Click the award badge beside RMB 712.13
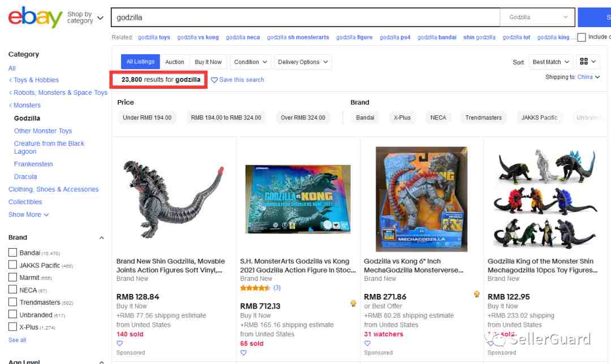Viewport: 611px width, 364px height. coord(354,304)
